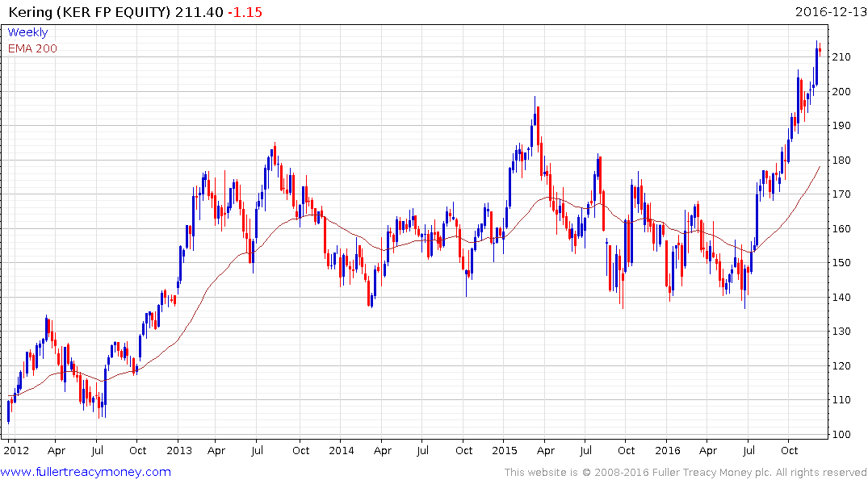Click the price value 211.40

[x=199, y=12]
